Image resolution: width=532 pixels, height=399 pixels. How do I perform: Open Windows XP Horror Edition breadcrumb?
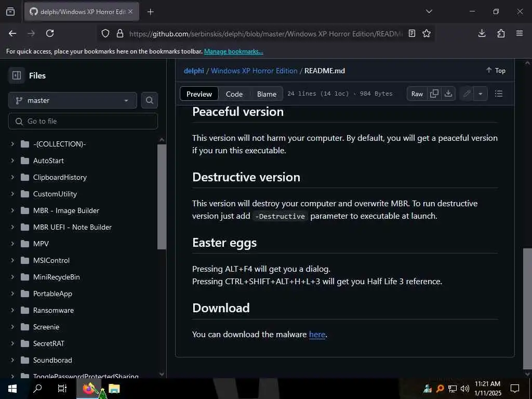254,71
